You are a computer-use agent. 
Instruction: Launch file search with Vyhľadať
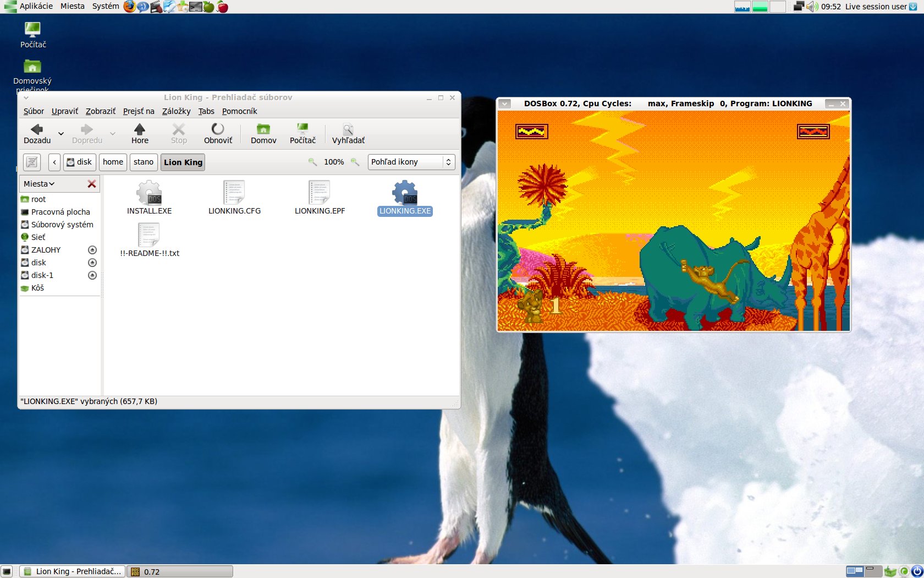[348, 133]
